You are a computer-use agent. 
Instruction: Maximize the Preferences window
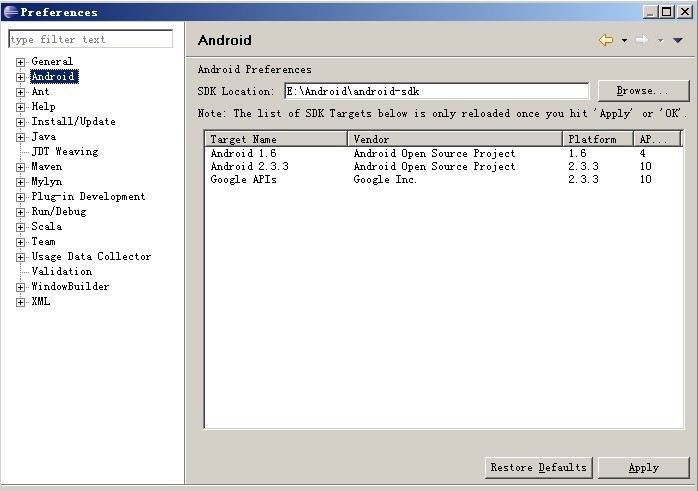667,12
